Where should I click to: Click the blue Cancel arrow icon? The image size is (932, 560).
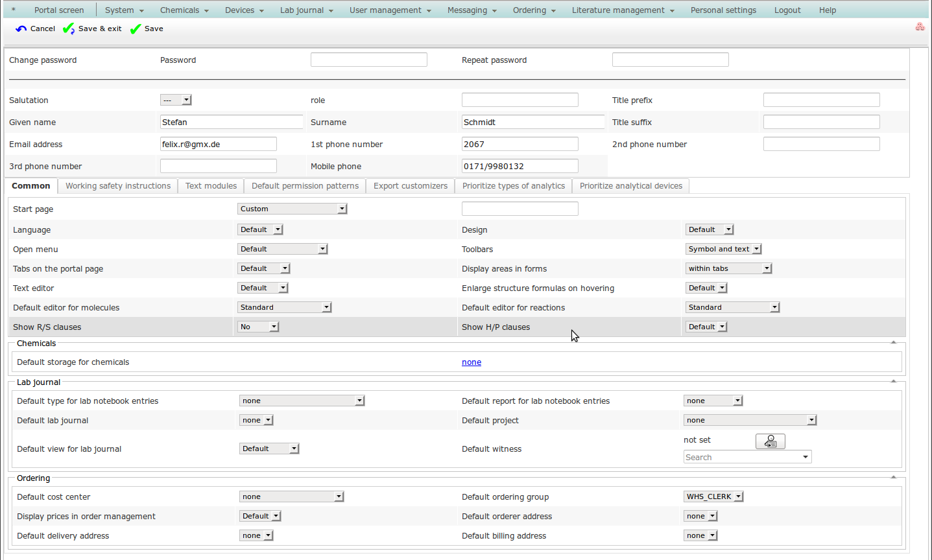point(21,29)
